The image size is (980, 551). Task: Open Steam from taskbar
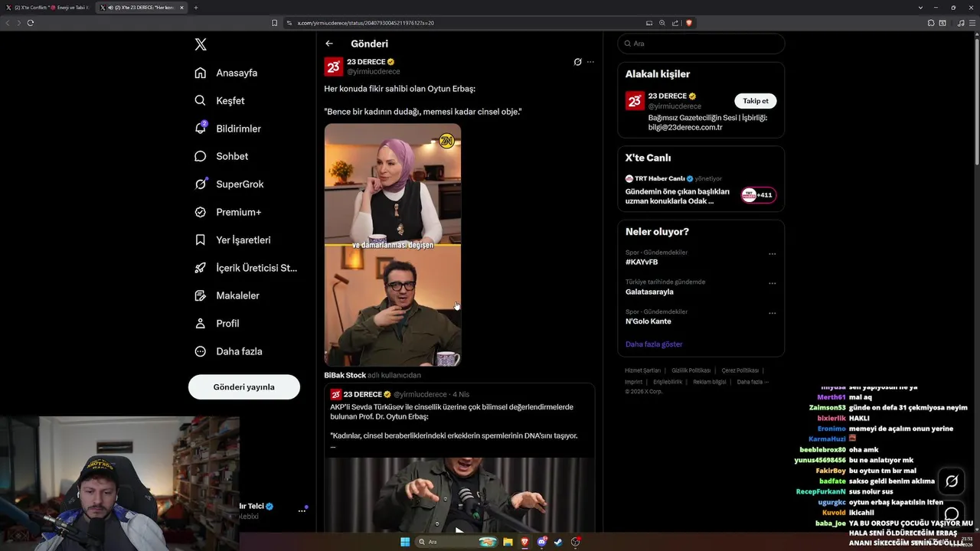(x=559, y=542)
